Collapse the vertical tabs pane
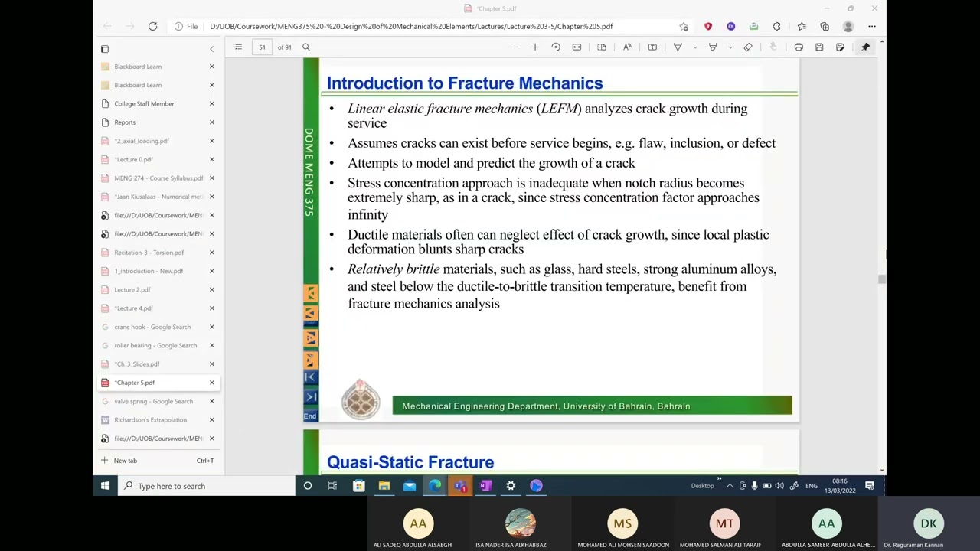The width and height of the screenshot is (980, 551). (212, 49)
